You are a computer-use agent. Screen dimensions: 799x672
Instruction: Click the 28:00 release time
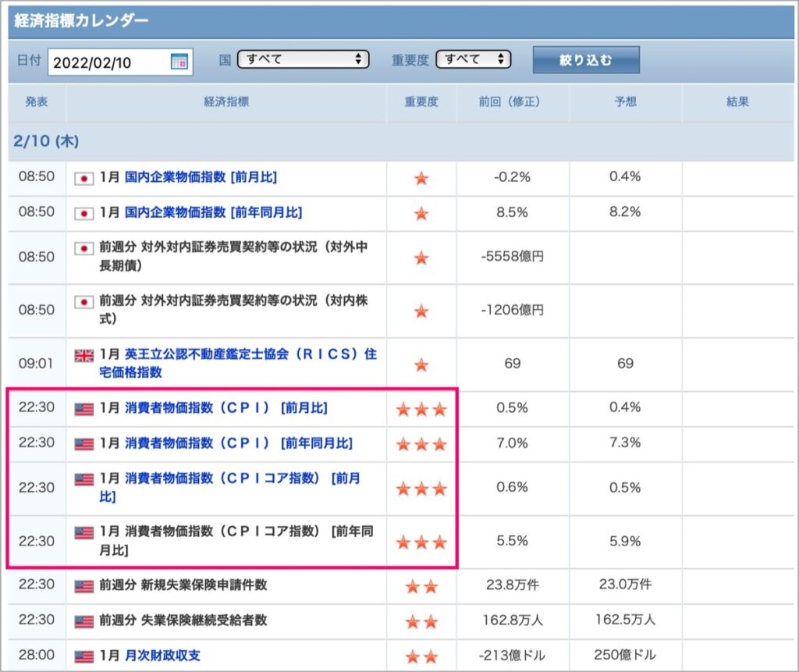(37, 655)
